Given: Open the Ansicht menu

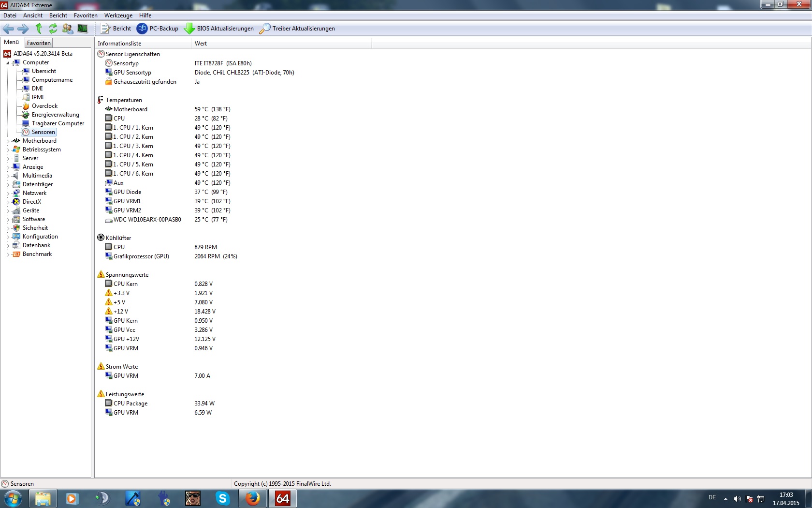Looking at the screenshot, I should pyautogui.click(x=33, y=15).
